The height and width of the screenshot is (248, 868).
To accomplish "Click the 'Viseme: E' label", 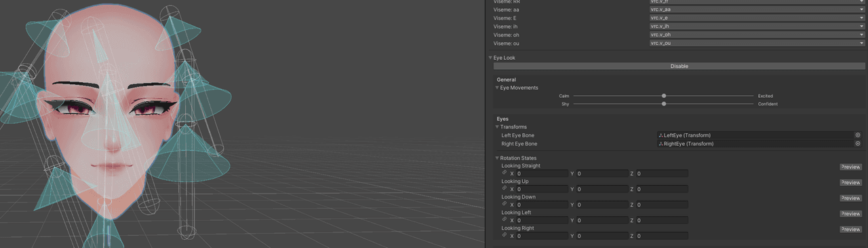I will pyautogui.click(x=505, y=18).
